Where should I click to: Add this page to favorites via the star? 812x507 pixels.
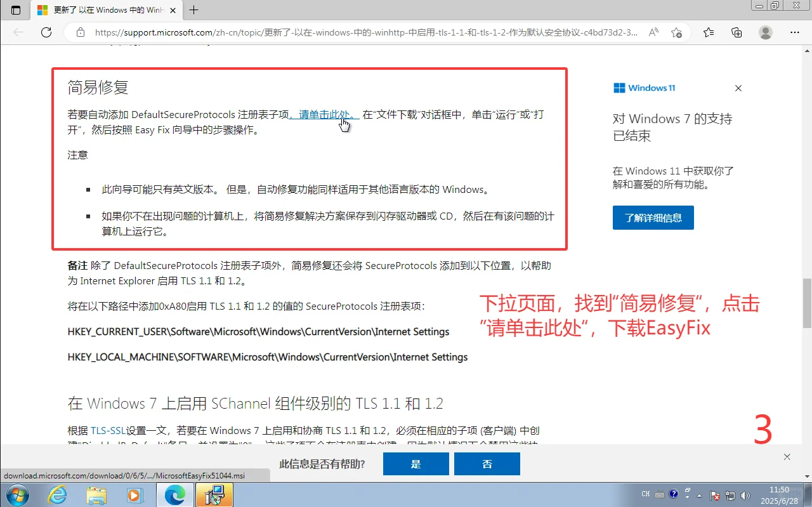coord(676,32)
